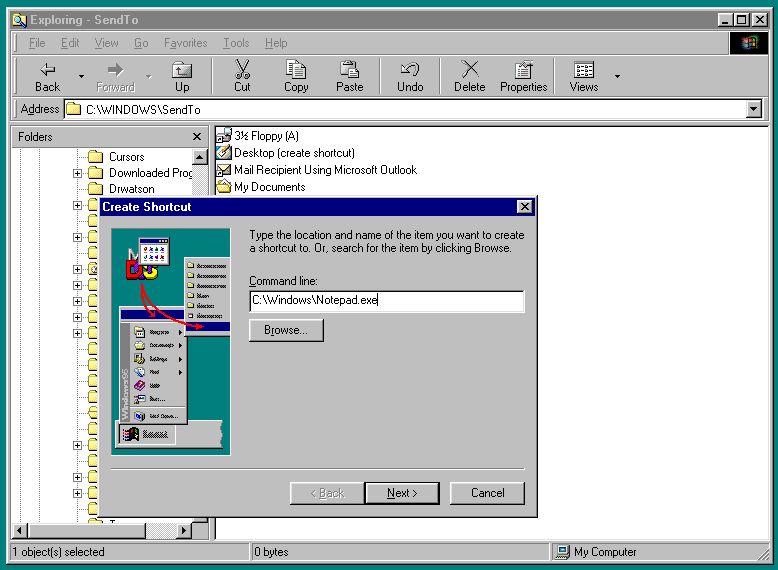Click the Explorer title bar icon
The image size is (778, 570).
(19, 20)
